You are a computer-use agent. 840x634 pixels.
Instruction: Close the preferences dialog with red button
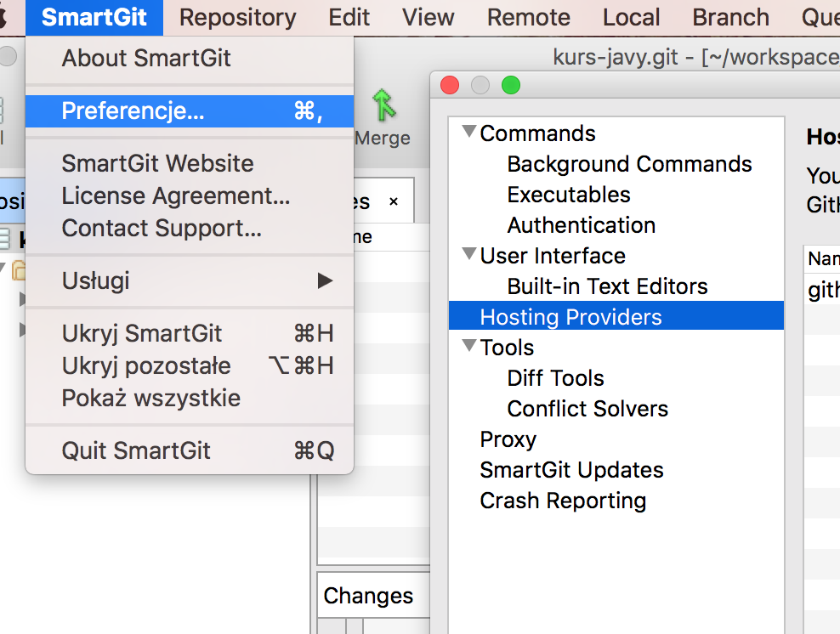450,85
